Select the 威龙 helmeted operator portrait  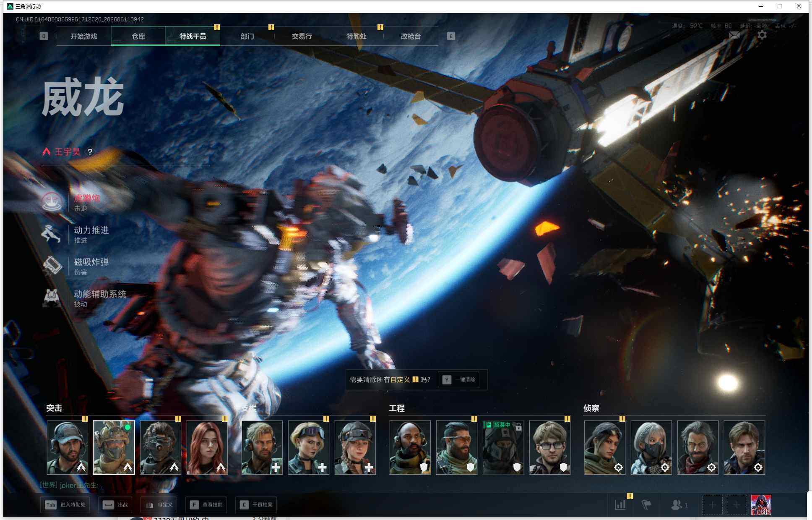(x=114, y=447)
